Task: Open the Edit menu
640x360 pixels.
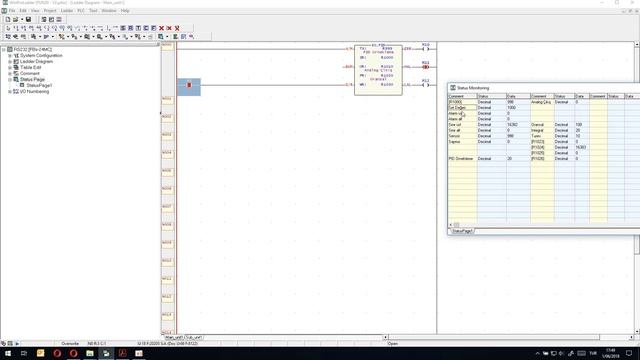Action: [x=23, y=11]
